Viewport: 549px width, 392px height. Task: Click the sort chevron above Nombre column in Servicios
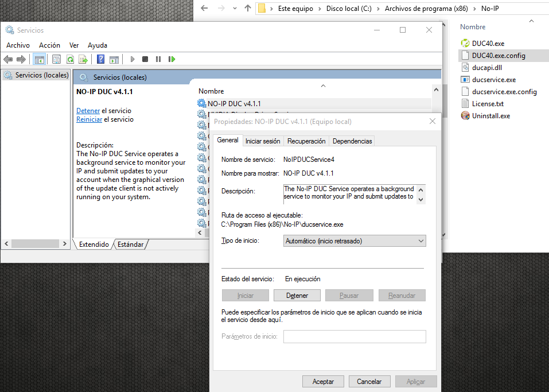[x=323, y=86]
